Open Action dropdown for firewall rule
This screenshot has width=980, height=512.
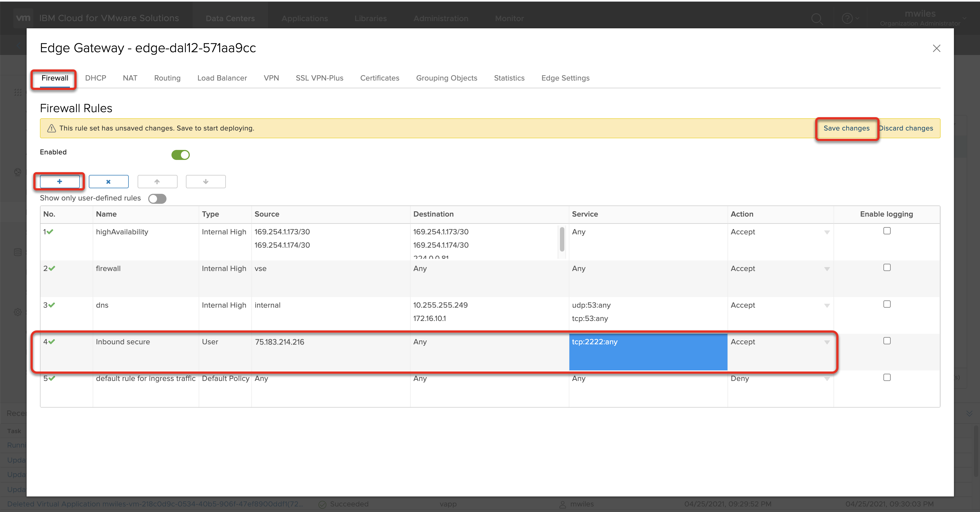click(827, 269)
